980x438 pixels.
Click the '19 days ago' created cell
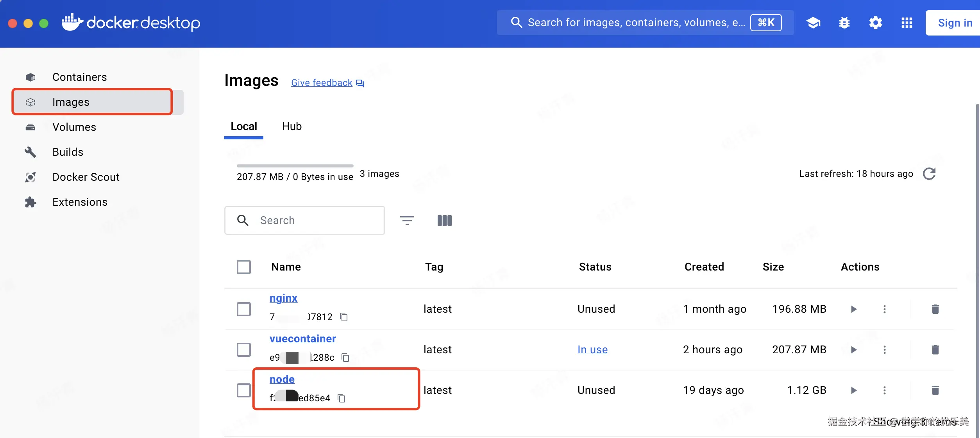[x=713, y=390]
